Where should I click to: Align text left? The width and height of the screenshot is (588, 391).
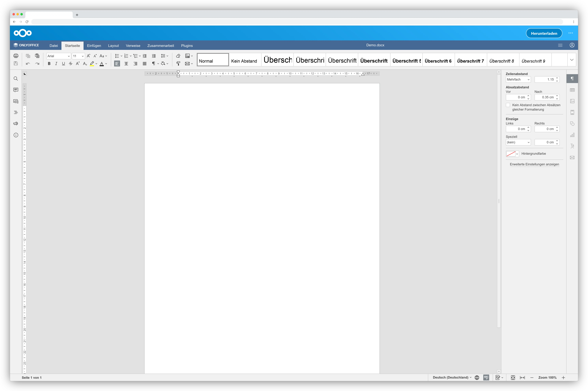117,64
